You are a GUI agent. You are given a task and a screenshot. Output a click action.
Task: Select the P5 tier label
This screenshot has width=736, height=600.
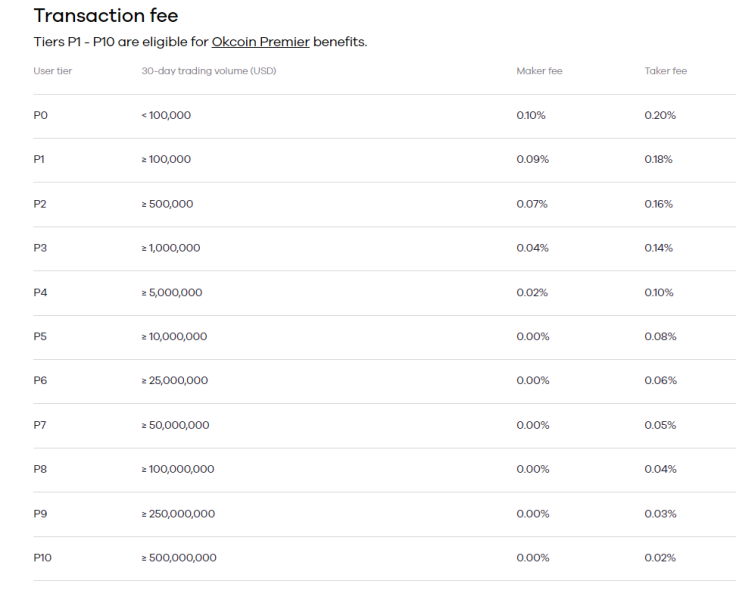[40, 337]
